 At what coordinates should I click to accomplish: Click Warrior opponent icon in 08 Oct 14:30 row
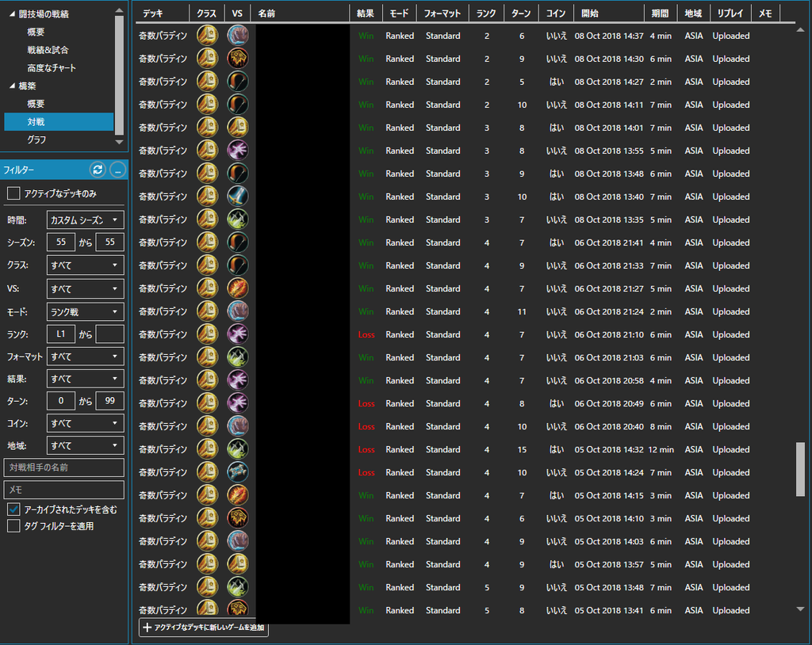[238, 59]
